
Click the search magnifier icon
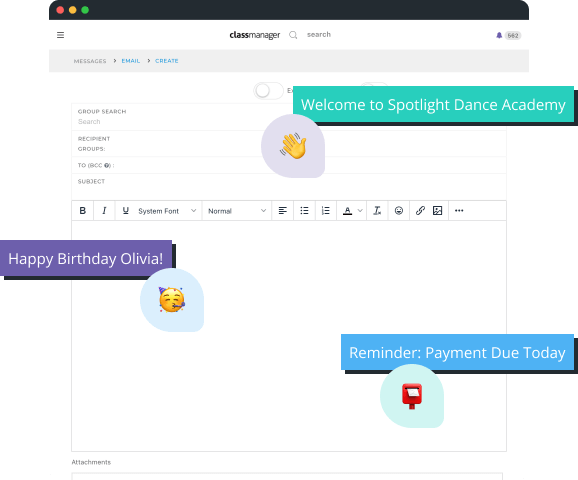click(293, 35)
